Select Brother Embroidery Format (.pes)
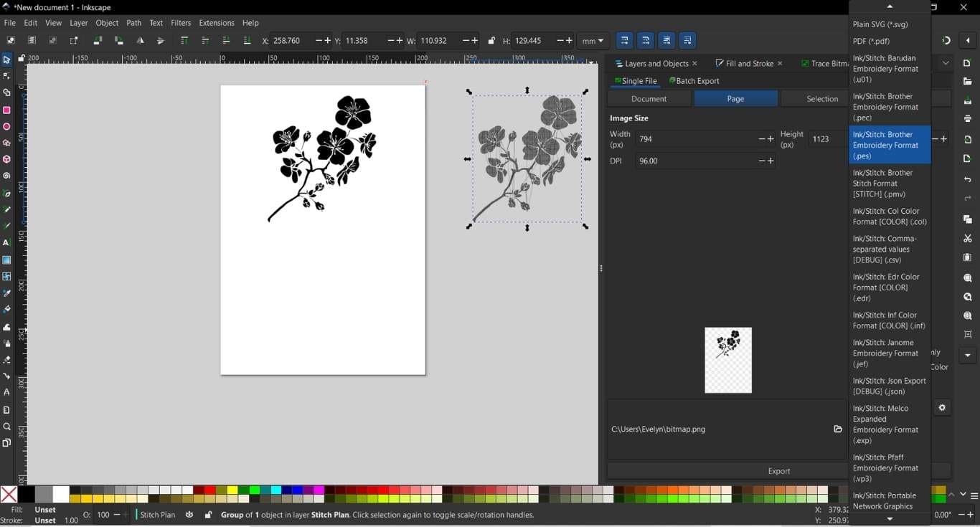The image size is (980, 527). [890, 145]
